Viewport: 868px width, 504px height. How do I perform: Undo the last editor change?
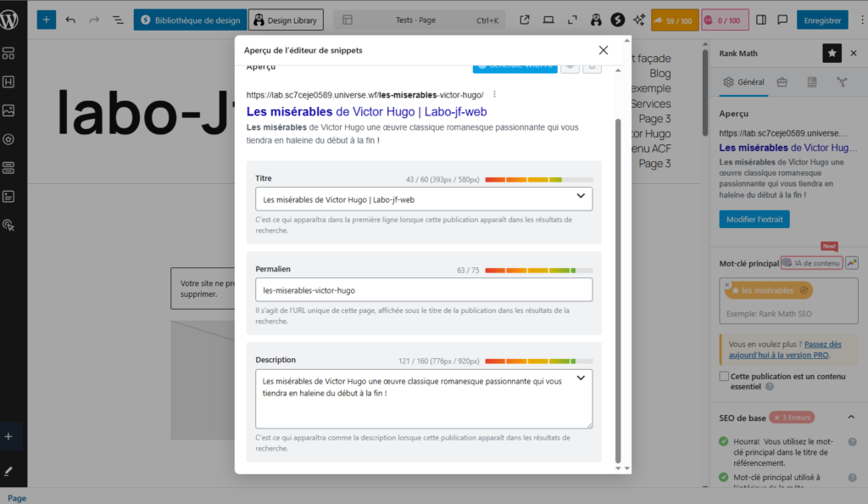click(70, 20)
